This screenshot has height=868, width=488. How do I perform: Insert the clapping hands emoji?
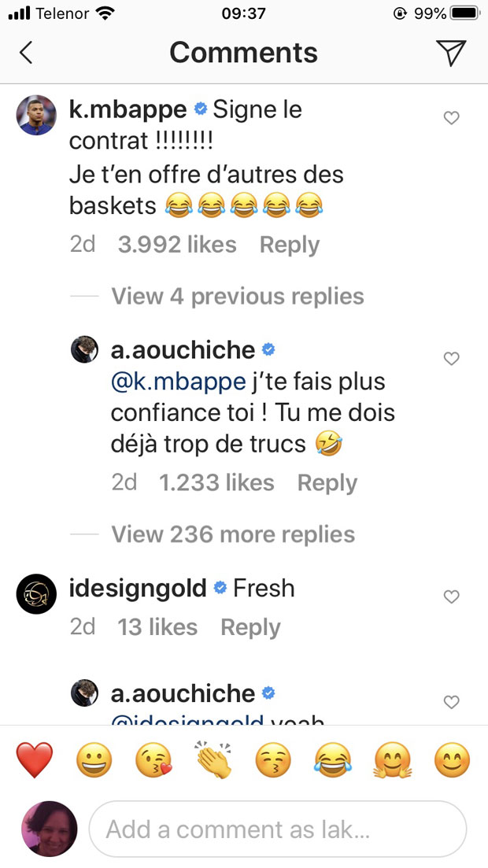pos(214,760)
